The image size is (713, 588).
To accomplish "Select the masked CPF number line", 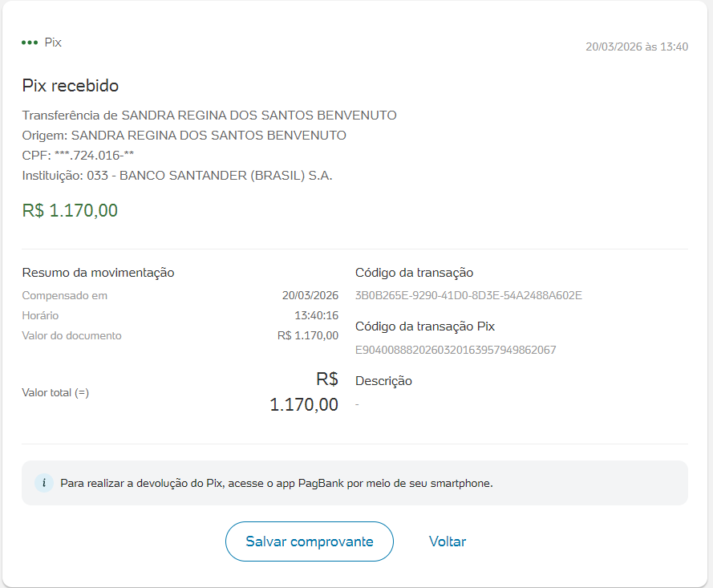I will click(x=78, y=155).
